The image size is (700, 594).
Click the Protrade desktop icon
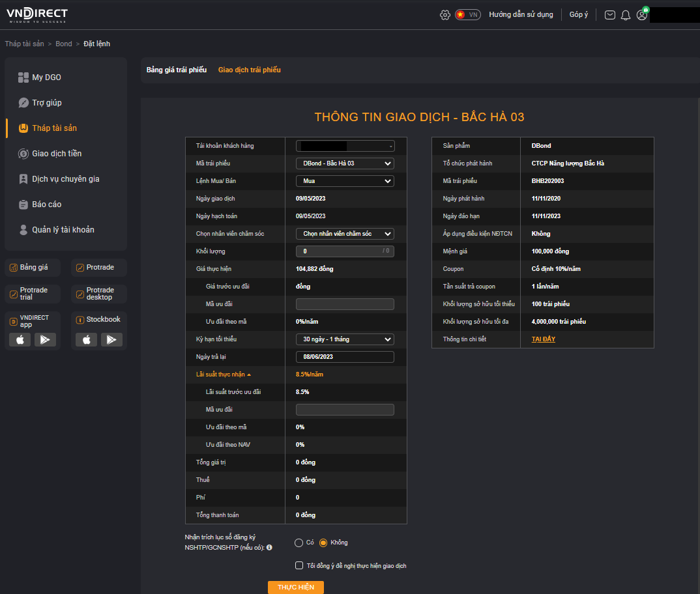(x=80, y=294)
